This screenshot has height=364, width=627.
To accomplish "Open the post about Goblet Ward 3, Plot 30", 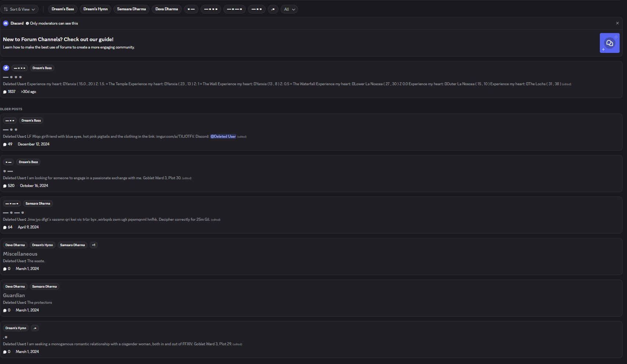I will (311, 174).
